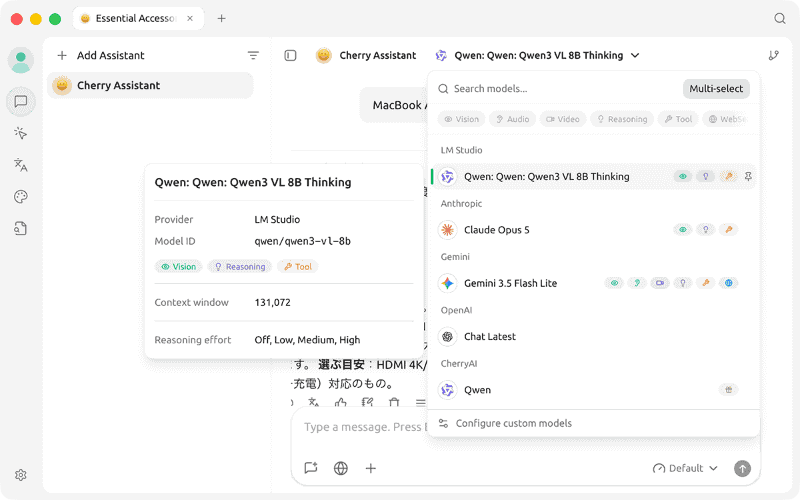This screenshot has width=800, height=500.
Task: Click the translate icon under the message
Action: 314,403
